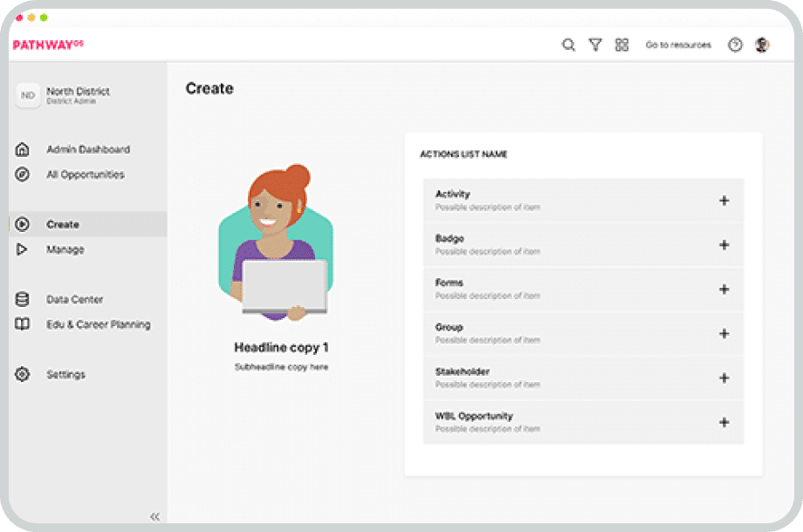Open the filter funnel icon

595,45
